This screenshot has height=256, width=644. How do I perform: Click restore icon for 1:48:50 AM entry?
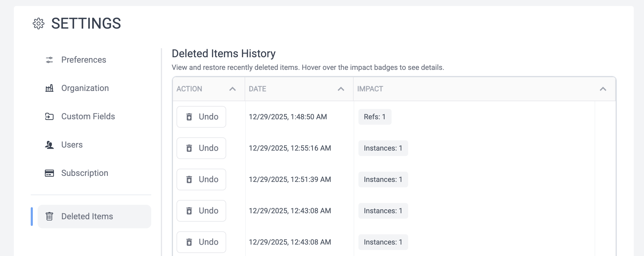(x=189, y=117)
